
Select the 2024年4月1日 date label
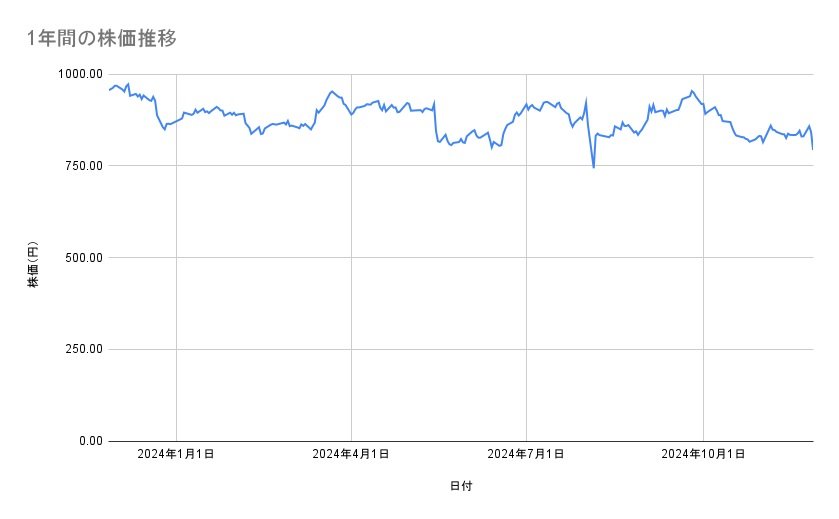click(x=351, y=455)
